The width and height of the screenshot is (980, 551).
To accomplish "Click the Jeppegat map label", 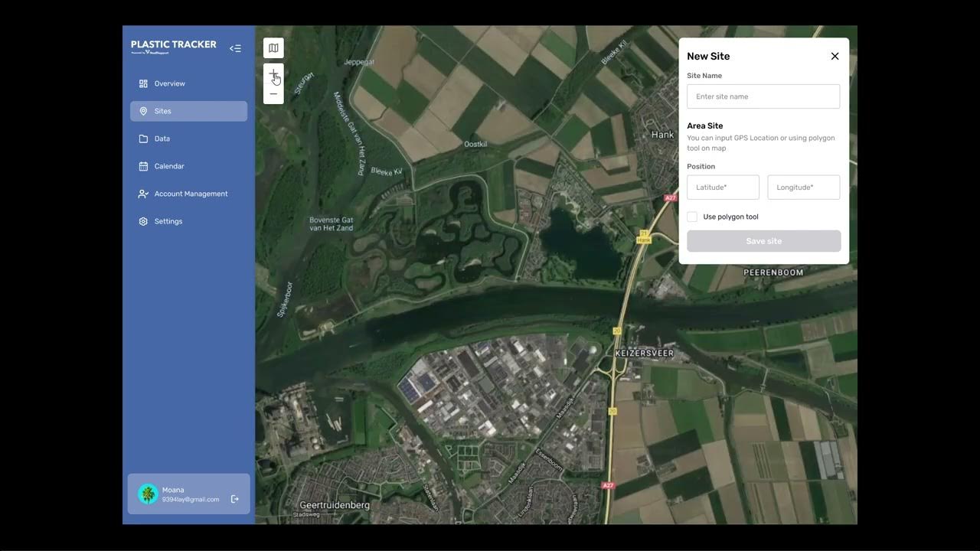I will point(359,62).
